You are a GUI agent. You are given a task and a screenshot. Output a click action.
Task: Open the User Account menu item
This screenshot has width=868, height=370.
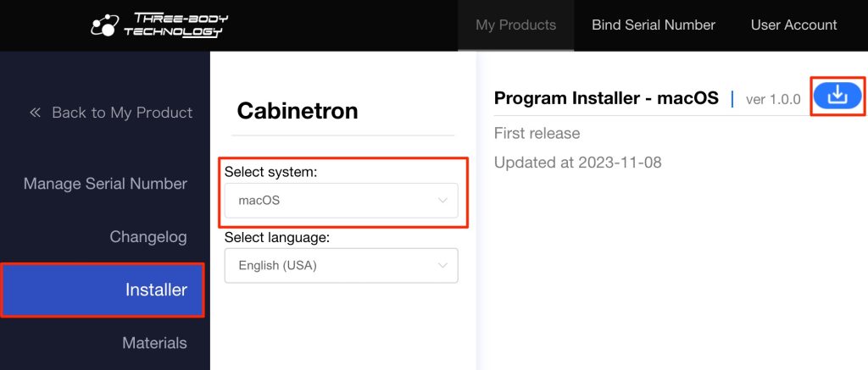[793, 25]
